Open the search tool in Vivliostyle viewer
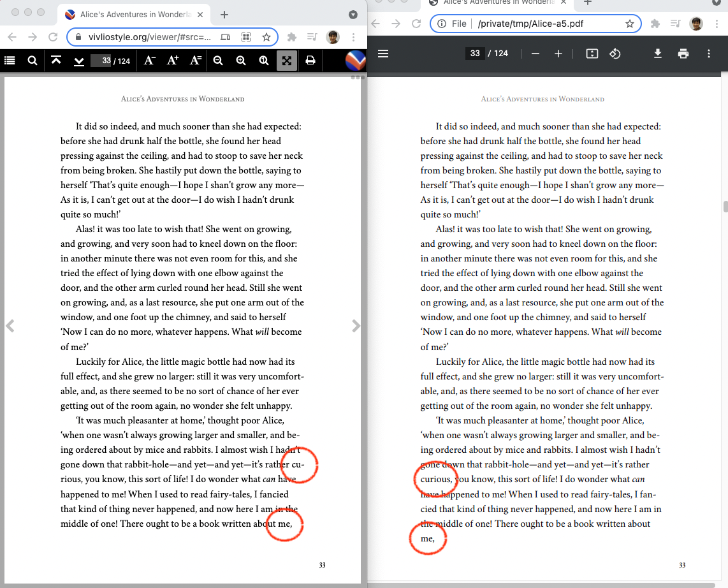 pos(32,61)
